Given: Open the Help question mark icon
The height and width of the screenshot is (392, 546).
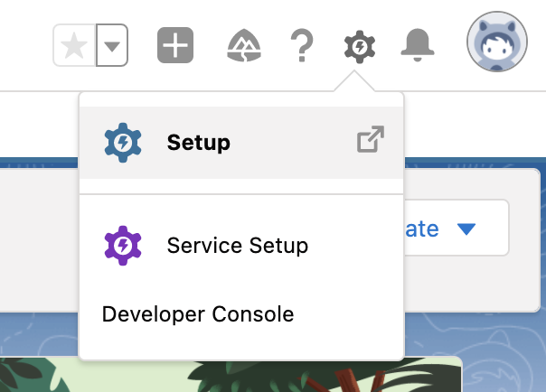Looking at the screenshot, I should pos(302,45).
